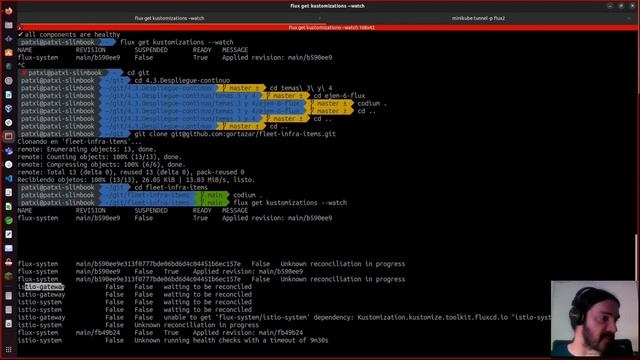The image size is (640, 360).
Task: Click the 'cd fleet-infra-items' command
Action: (171, 187)
